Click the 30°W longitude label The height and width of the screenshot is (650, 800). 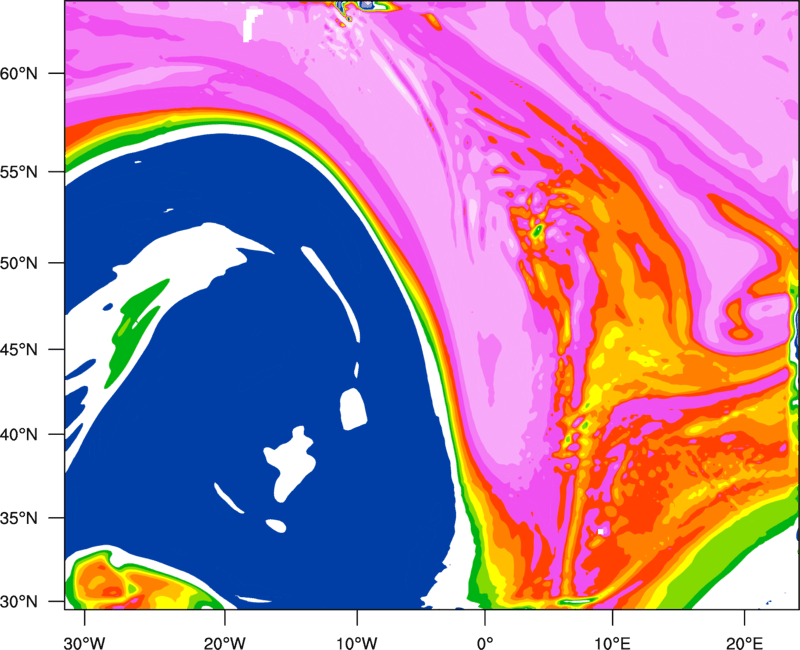[x=85, y=643]
